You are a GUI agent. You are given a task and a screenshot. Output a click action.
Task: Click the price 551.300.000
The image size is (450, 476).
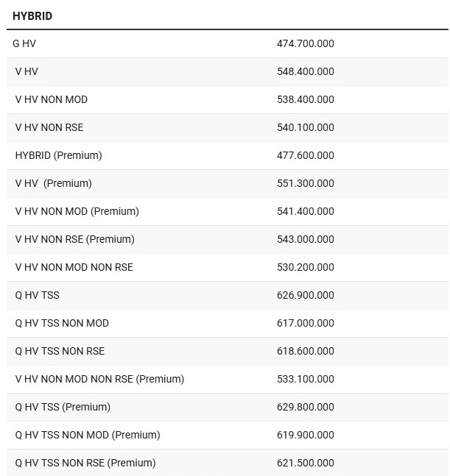(305, 183)
